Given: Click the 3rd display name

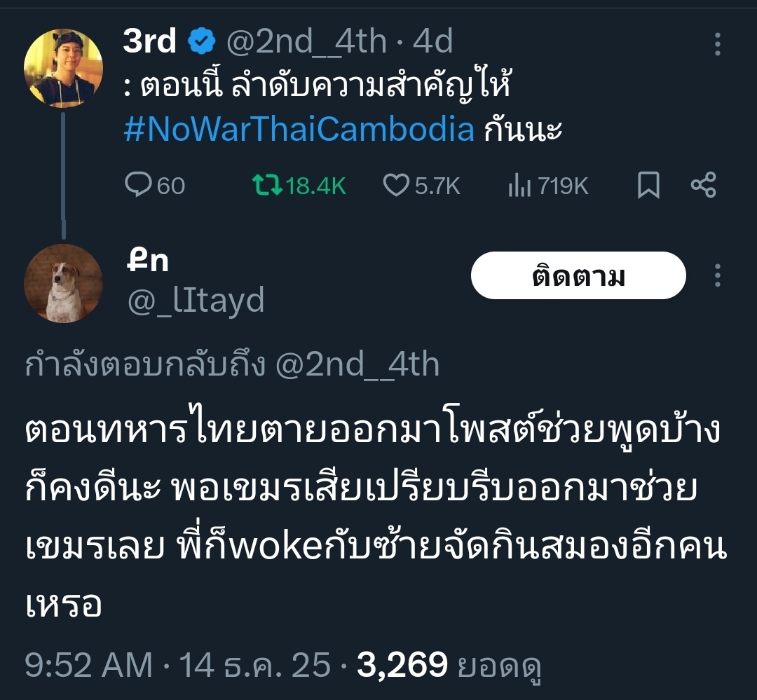Looking at the screenshot, I should click(149, 43).
